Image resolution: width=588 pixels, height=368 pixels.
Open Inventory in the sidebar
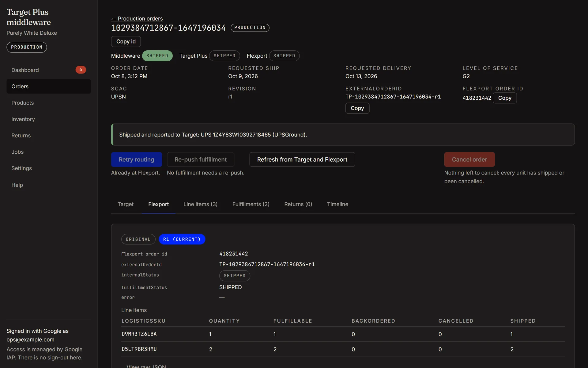click(x=49, y=119)
